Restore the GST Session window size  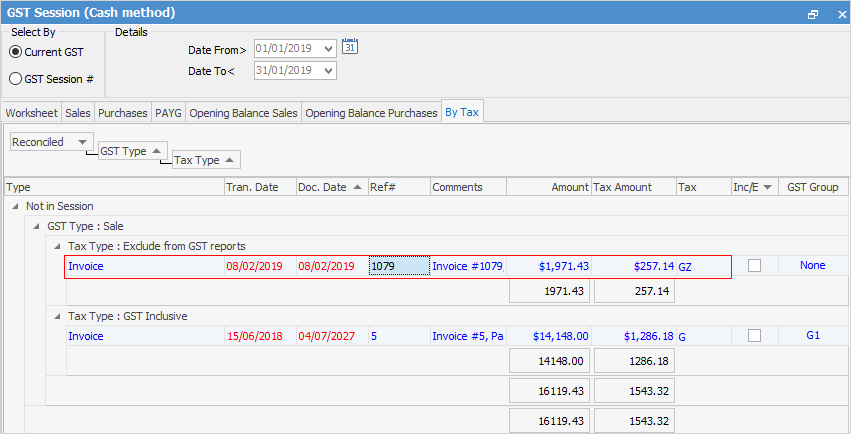coord(812,15)
